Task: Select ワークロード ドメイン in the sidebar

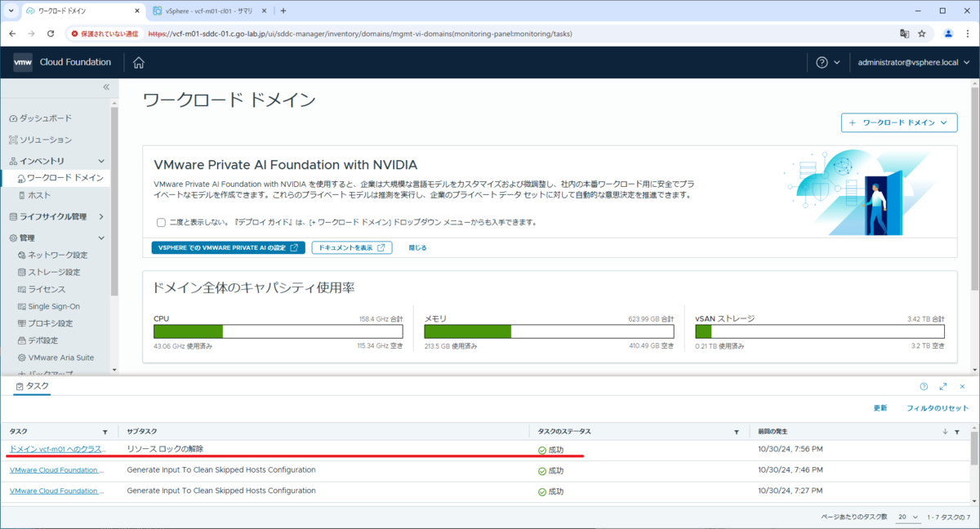Action: point(59,177)
